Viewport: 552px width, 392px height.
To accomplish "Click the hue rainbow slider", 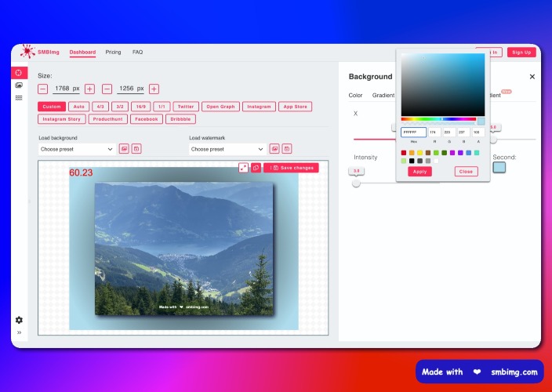I will 438,119.
